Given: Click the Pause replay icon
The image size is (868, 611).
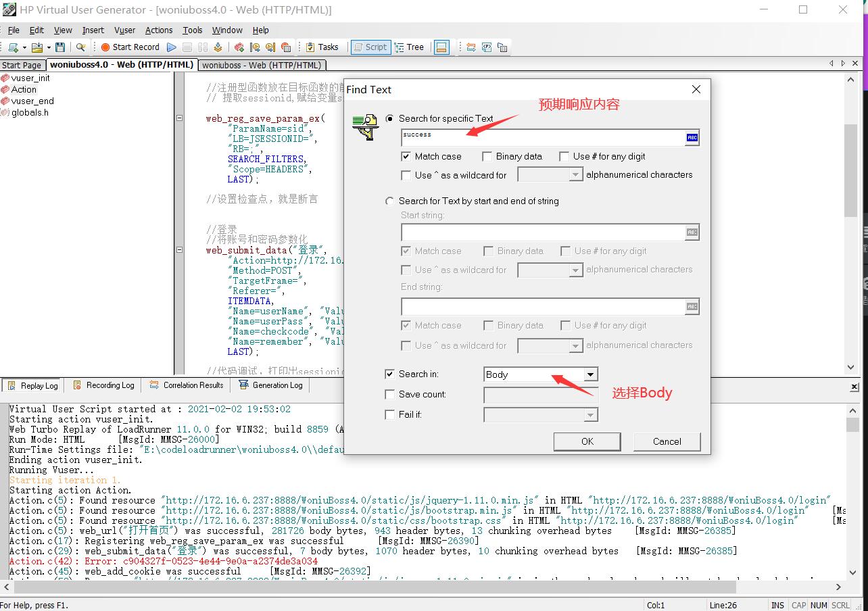Looking at the screenshot, I should click(203, 47).
